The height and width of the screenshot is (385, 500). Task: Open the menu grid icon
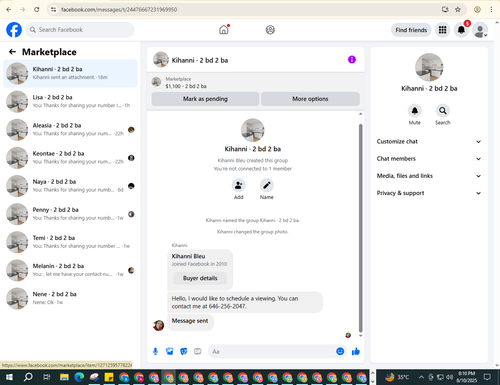click(442, 30)
